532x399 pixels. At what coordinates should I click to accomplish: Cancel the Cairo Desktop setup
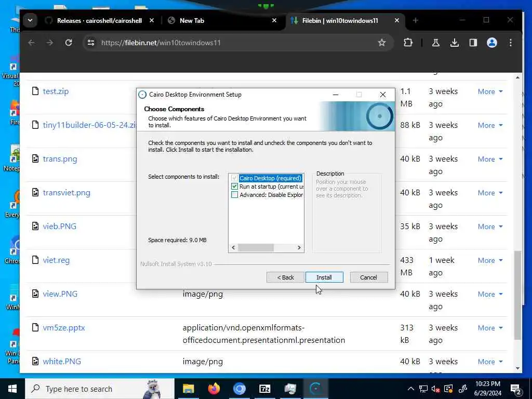click(369, 277)
